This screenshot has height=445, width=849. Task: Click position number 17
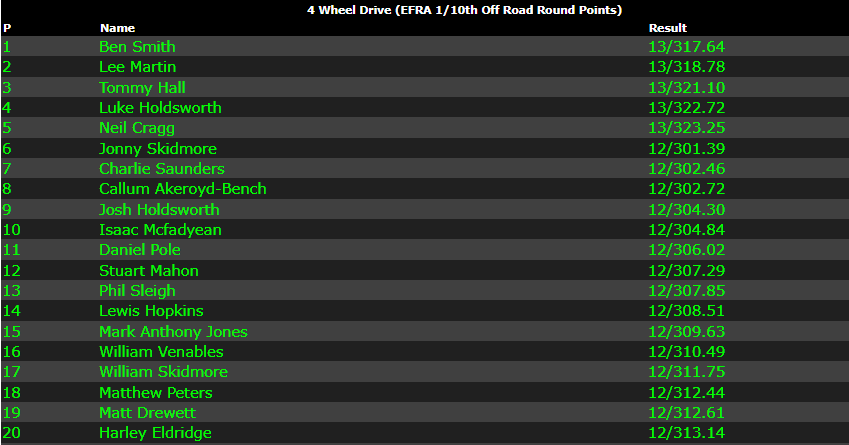tap(11, 372)
